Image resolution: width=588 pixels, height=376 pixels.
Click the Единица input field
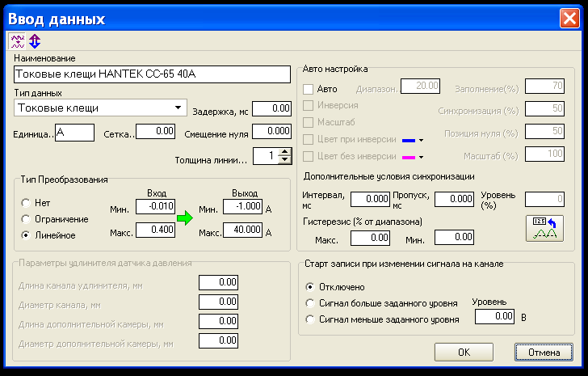[x=74, y=133]
